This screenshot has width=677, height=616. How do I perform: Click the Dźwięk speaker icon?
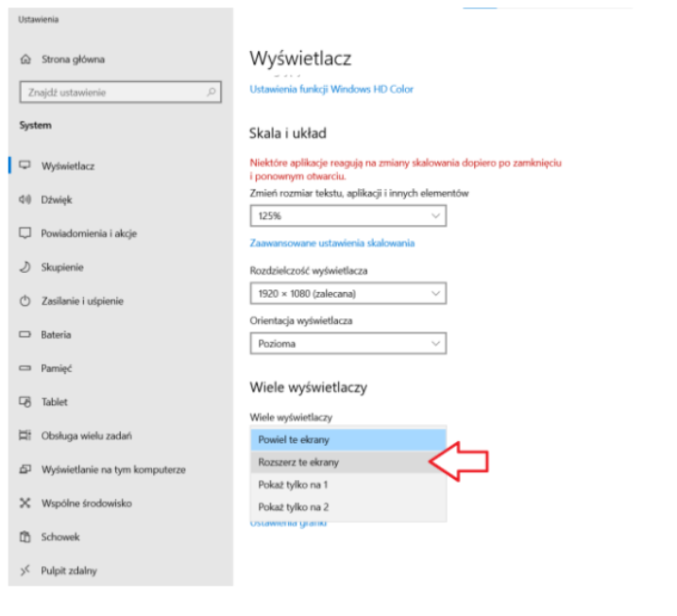tap(25, 199)
